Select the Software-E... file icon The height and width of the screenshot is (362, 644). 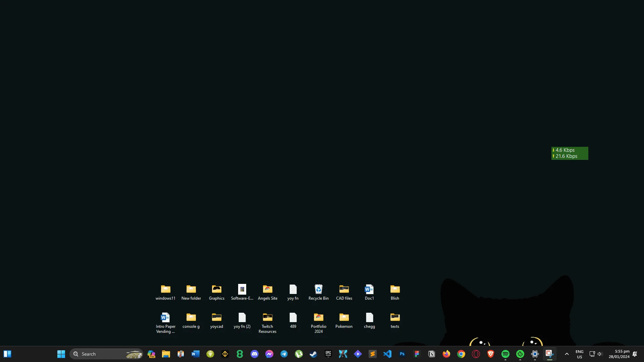click(x=242, y=292)
